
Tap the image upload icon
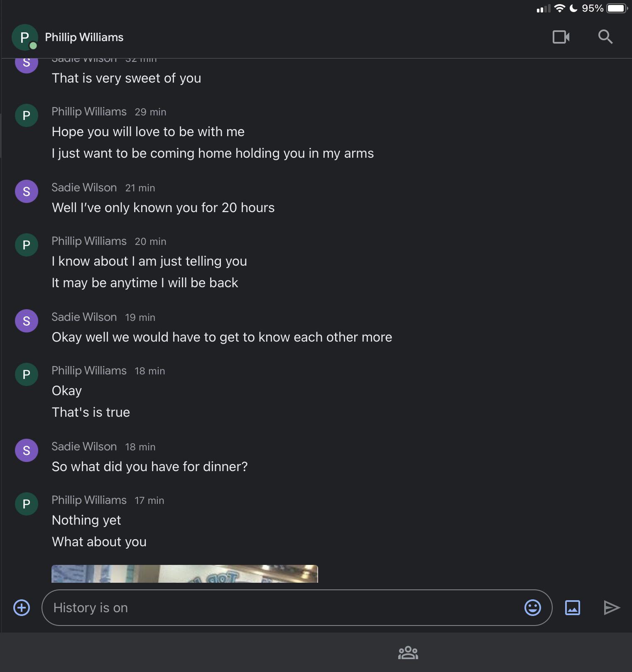(x=572, y=608)
